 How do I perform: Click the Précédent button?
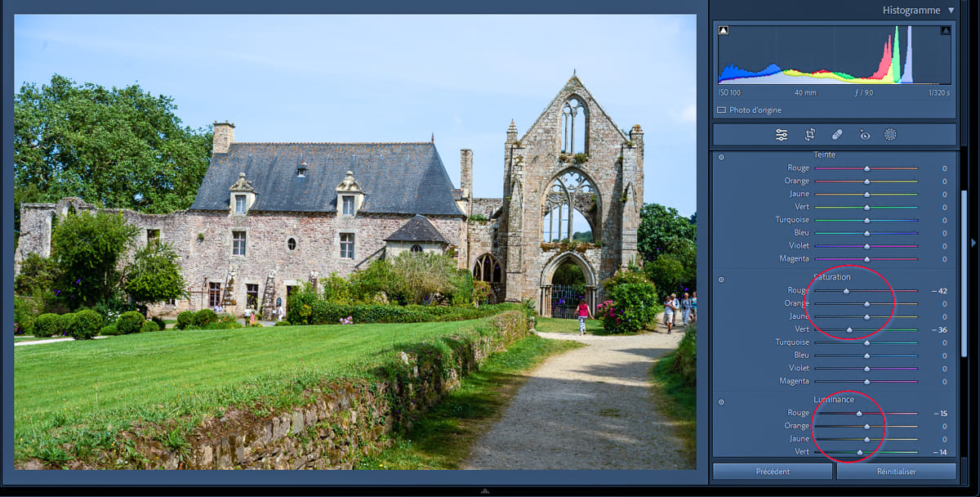772,472
